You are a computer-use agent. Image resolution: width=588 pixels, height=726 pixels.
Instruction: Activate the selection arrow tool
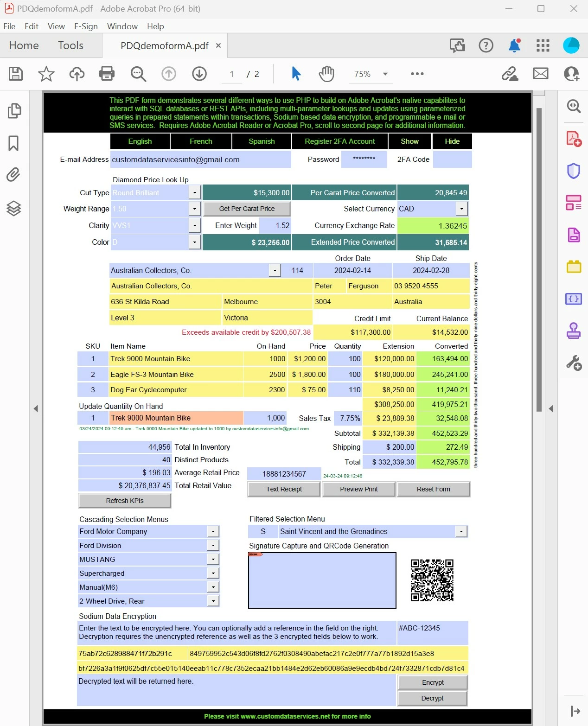pyautogui.click(x=296, y=73)
